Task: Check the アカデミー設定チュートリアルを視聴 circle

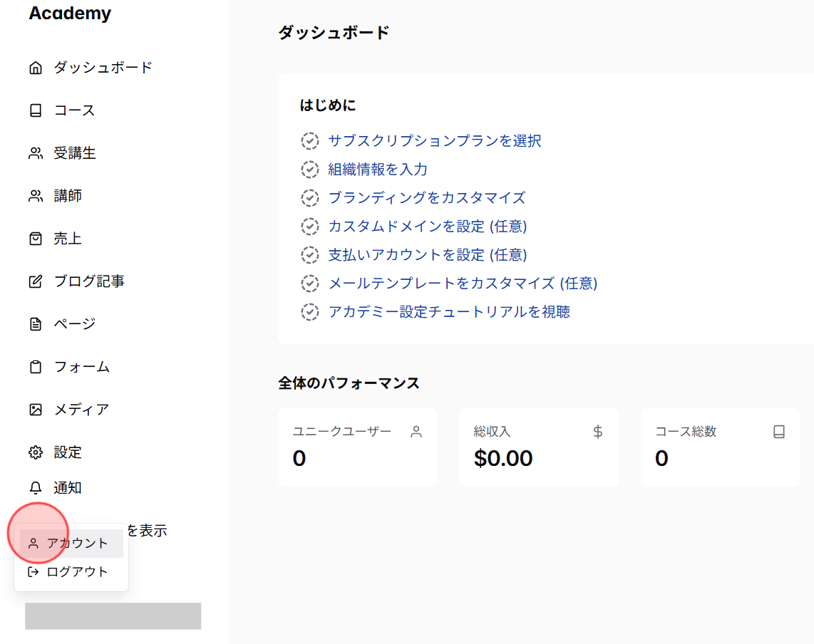Action: [x=309, y=312]
